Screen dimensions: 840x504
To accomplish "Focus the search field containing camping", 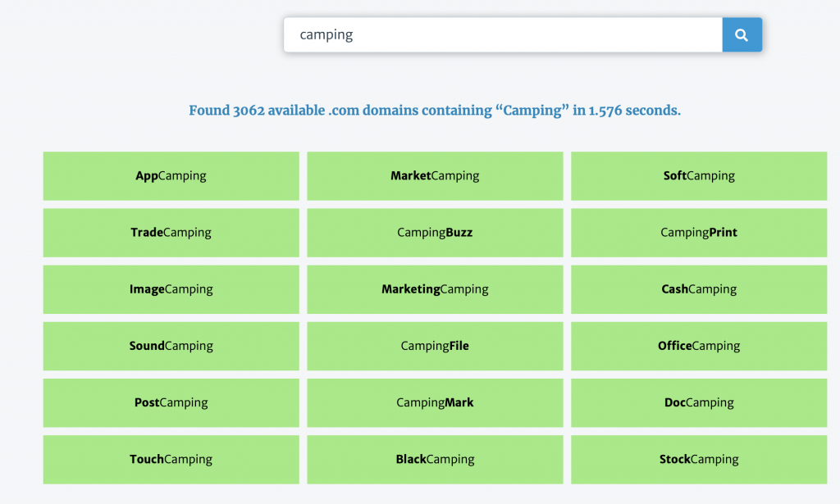I will point(503,34).
